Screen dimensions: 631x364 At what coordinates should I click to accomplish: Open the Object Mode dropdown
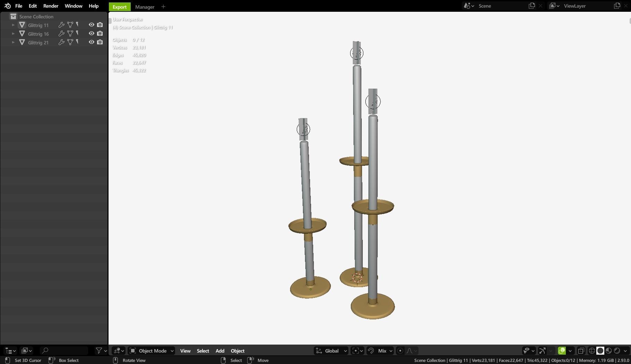click(x=151, y=350)
